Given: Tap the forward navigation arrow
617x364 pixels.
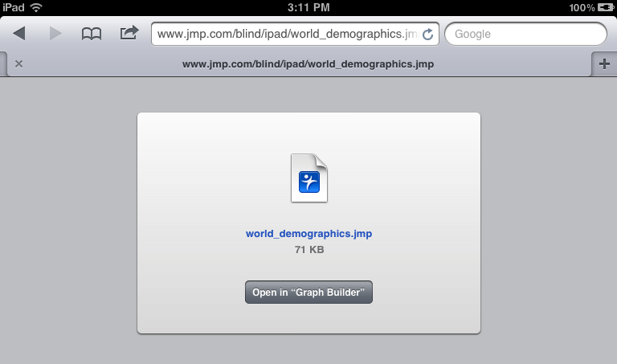Looking at the screenshot, I should pos(55,34).
